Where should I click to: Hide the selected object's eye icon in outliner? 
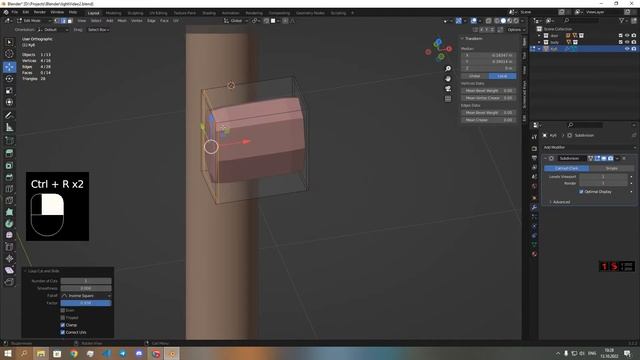tap(627, 49)
